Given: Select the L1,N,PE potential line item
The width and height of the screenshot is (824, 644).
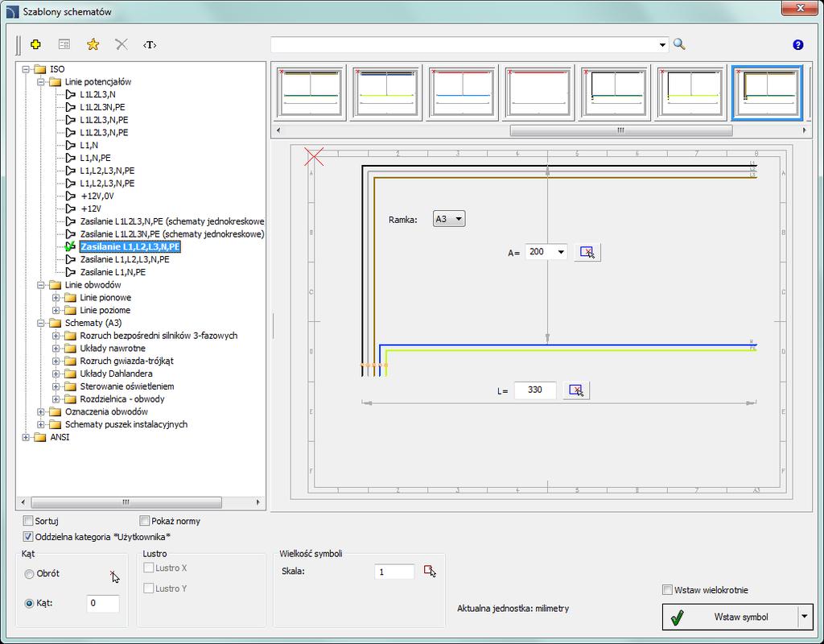Looking at the screenshot, I should click(x=95, y=158).
